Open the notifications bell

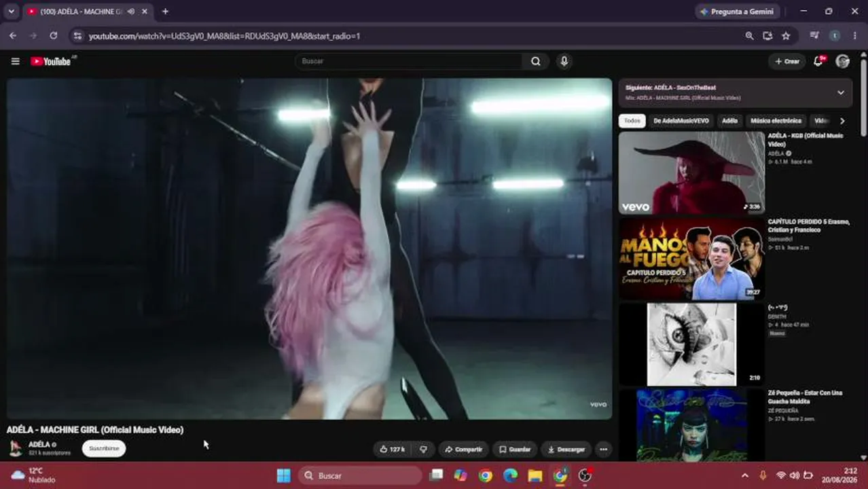[x=819, y=61]
